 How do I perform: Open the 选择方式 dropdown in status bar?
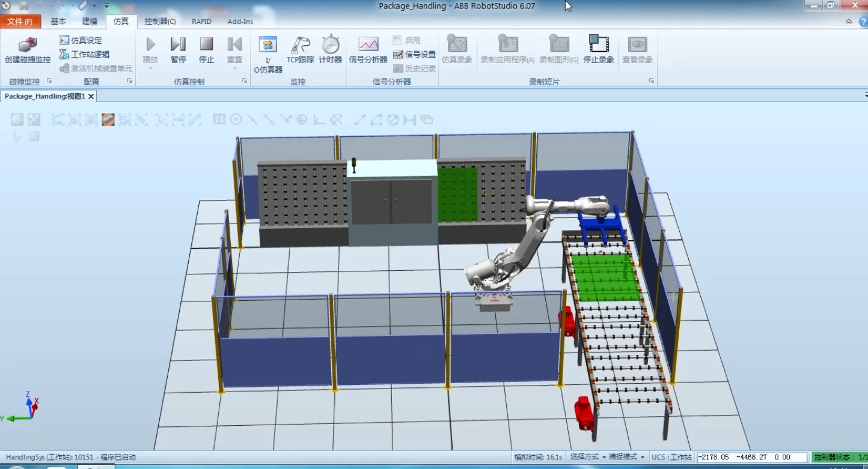pos(587,457)
